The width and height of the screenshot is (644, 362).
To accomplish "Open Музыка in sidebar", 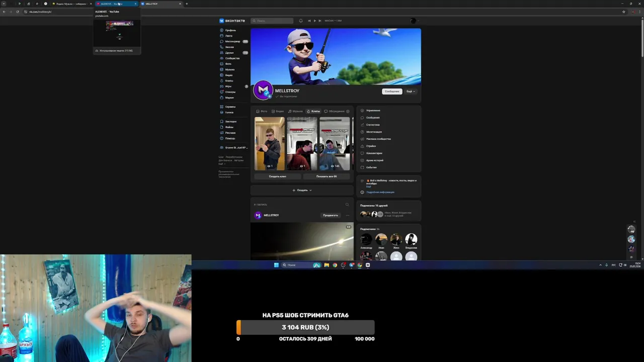I will pyautogui.click(x=228, y=69).
